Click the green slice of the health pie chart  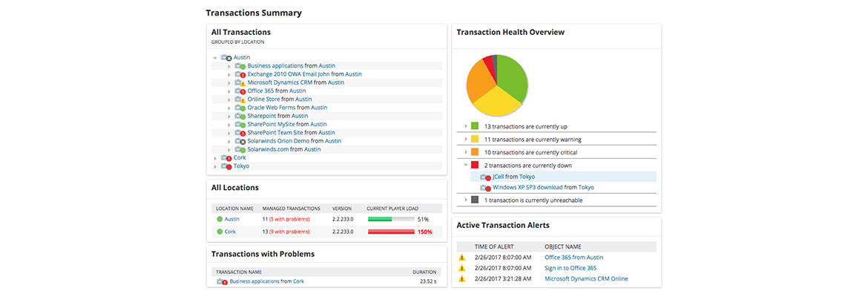point(510,77)
